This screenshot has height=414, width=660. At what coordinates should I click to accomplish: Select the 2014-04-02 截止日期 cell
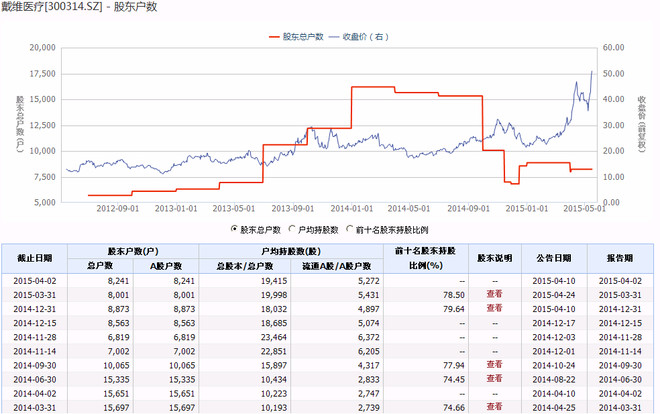tap(35, 393)
